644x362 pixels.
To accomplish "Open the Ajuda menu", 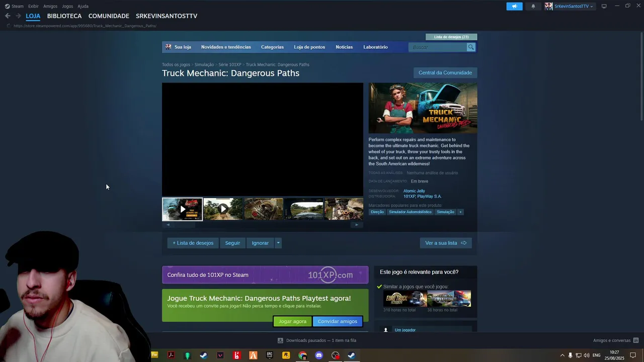I will [x=83, y=7].
